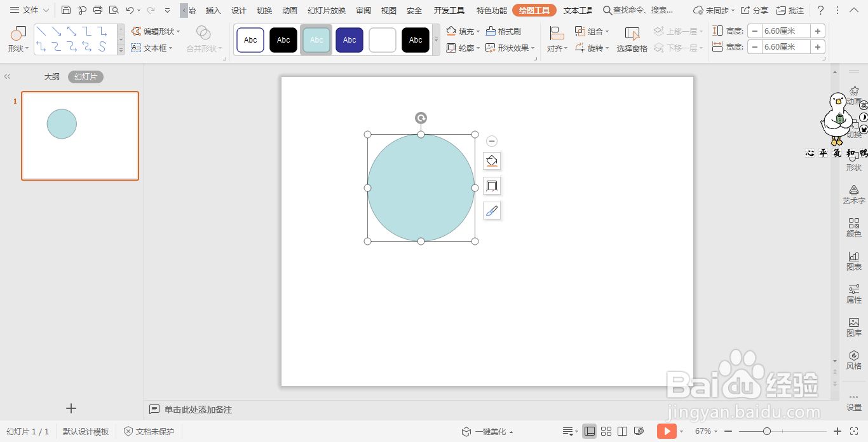Click the zoom slider handle
Screen dimensions: 868x442
[x=767, y=431]
